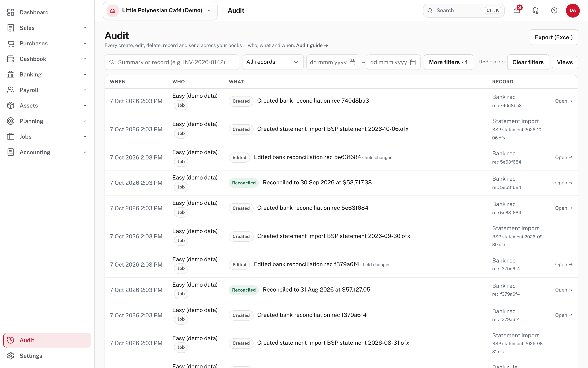Open the notifications inbox with badge 3
Viewport: 588px width, 368px height.
(x=517, y=10)
